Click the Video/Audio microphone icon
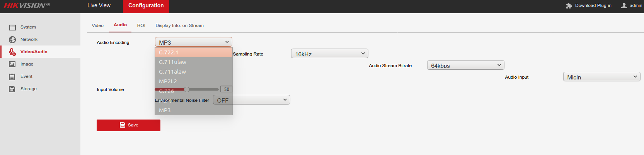 [12, 52]
